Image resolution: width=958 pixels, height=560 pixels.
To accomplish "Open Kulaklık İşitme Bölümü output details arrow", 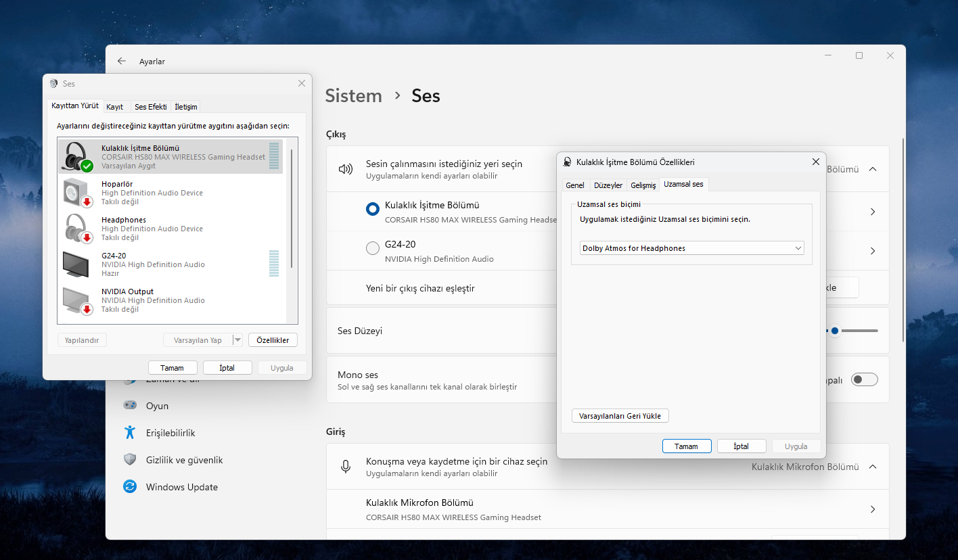I will 873,212.
